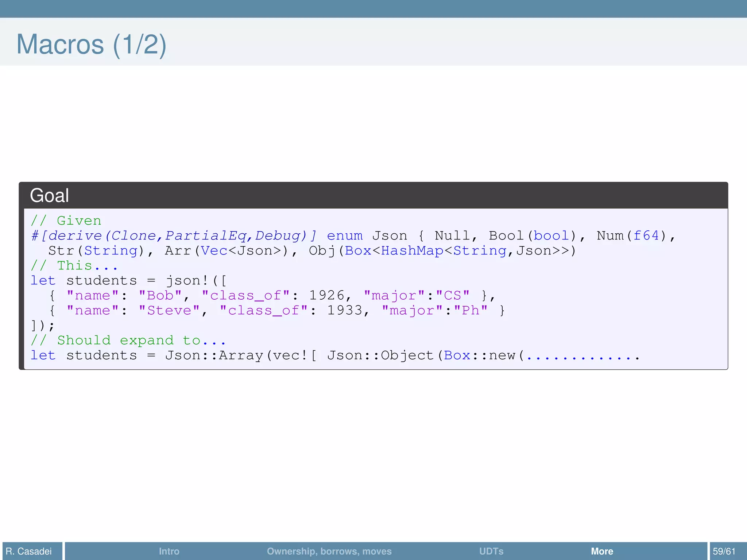Click Json::Array(vec![ in last line
The height and width of the screenshot is (560, 747).
(241, 355)
